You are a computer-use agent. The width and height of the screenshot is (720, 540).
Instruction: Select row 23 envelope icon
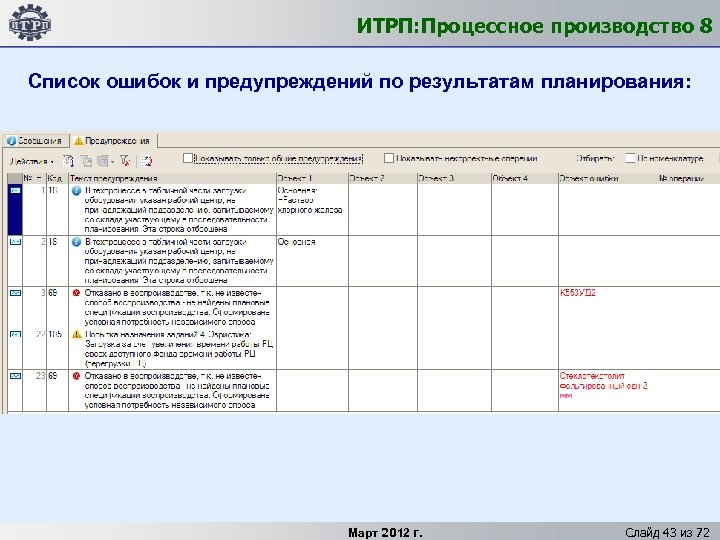point(15,376)
